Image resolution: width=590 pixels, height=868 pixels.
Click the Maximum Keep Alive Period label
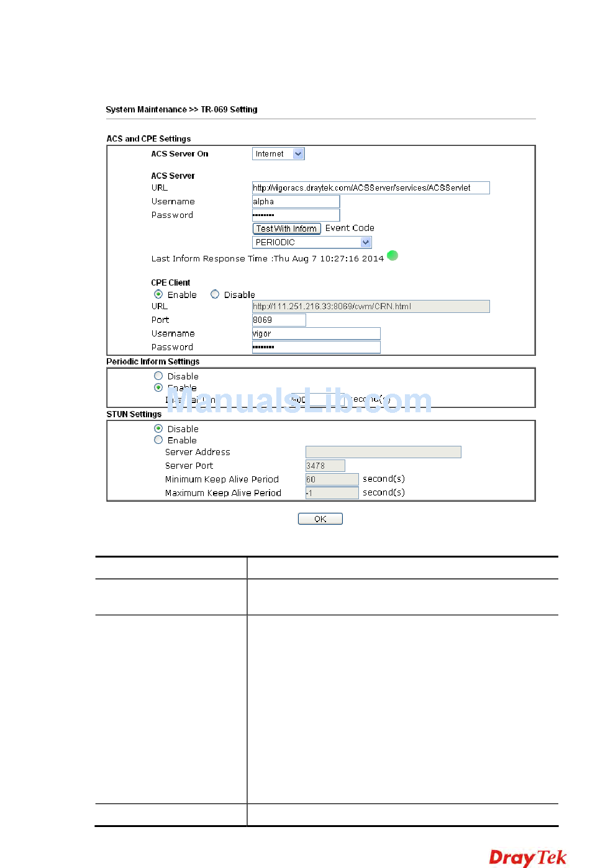click(x=223, y=493)
